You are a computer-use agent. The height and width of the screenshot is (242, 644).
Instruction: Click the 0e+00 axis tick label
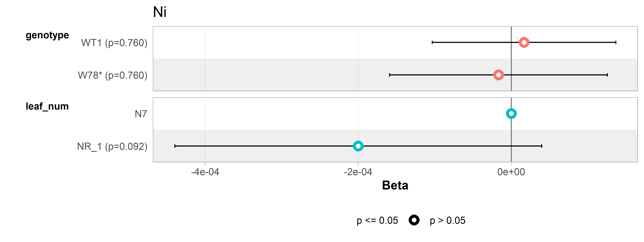click(x=511, y=172)
